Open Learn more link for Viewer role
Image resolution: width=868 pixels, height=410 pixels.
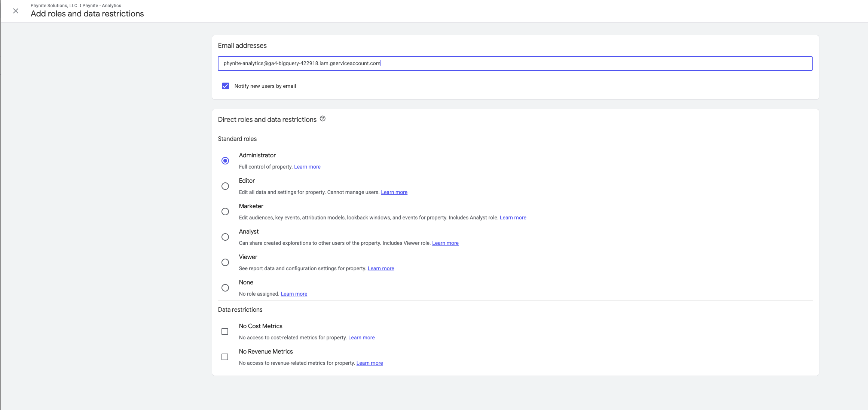click(381, 268)
